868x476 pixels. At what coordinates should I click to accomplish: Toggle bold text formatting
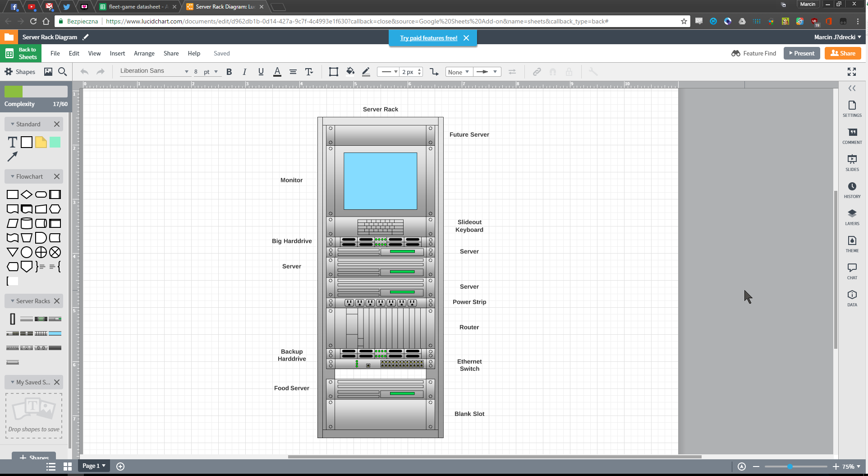pyautogui.click(x=229, y=72)
